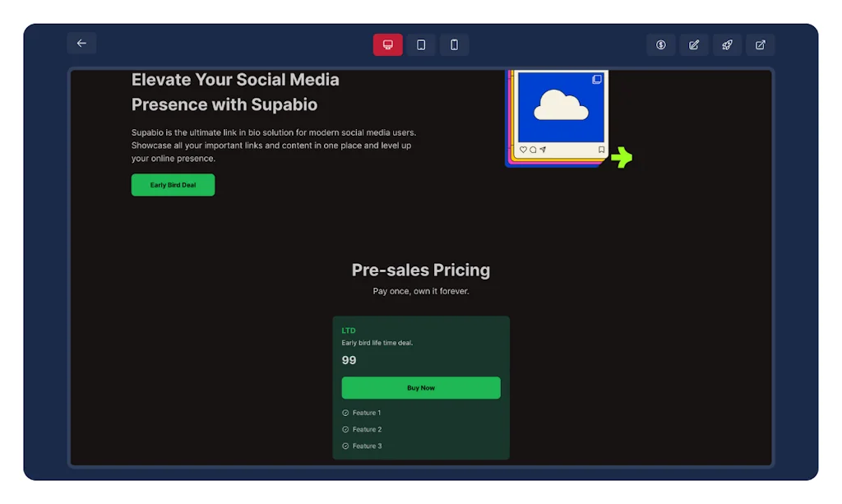Click the LTD plan label
The width and height of the screenshot is (842, 504).
[x=349, y=331]
